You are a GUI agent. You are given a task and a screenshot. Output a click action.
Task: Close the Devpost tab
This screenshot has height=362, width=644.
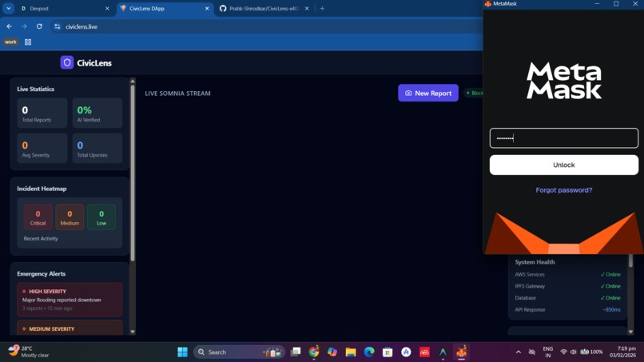pyautogui.click(x=107, y=8)
